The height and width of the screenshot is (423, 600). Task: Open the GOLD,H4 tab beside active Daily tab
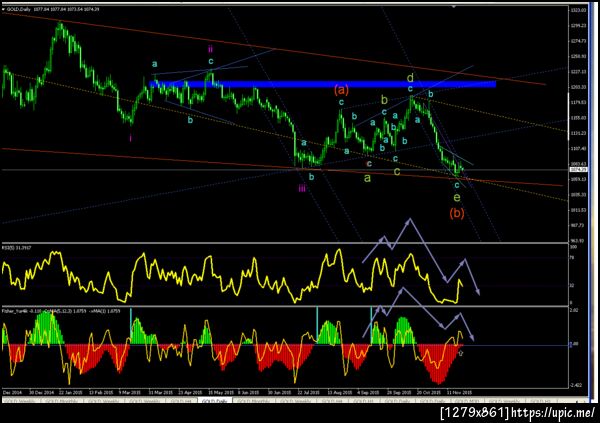click(181, 401)
